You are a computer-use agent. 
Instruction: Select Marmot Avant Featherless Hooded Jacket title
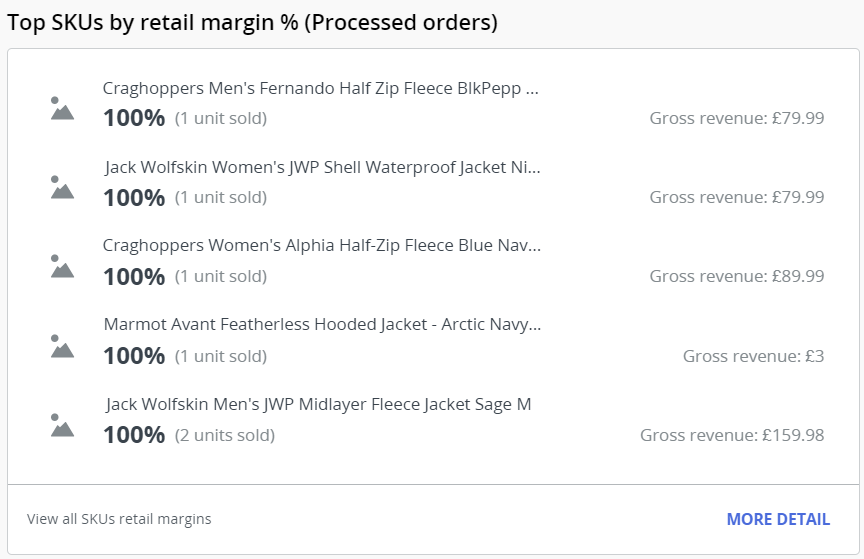click(x=322, y=325)
